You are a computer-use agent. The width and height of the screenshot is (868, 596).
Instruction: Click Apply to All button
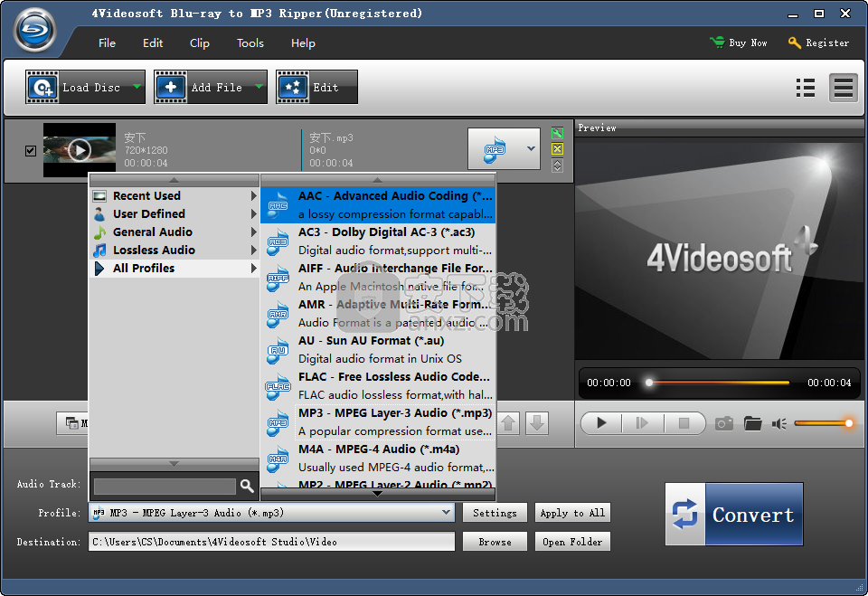click(x=572, y=513)
